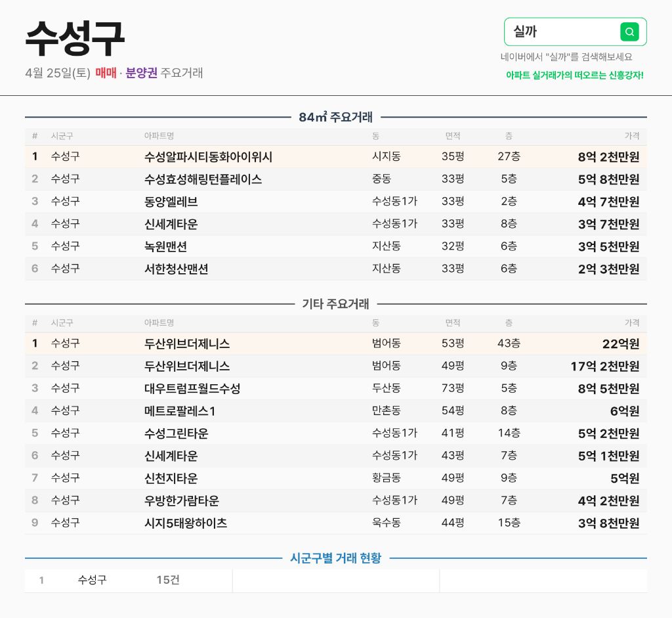Click the 실까 search input field
The width and height of the screenshot is (672, 618).
[575, 32]
